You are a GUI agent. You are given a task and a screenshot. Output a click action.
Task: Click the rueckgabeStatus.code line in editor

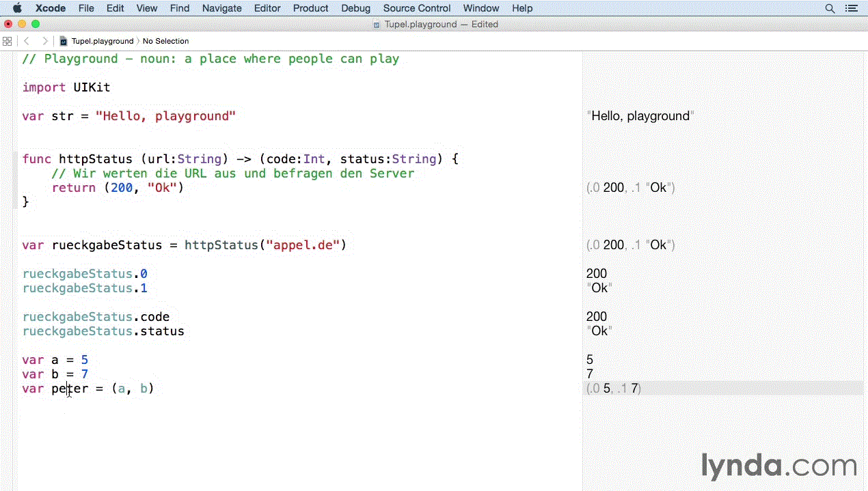pos(96,317)
